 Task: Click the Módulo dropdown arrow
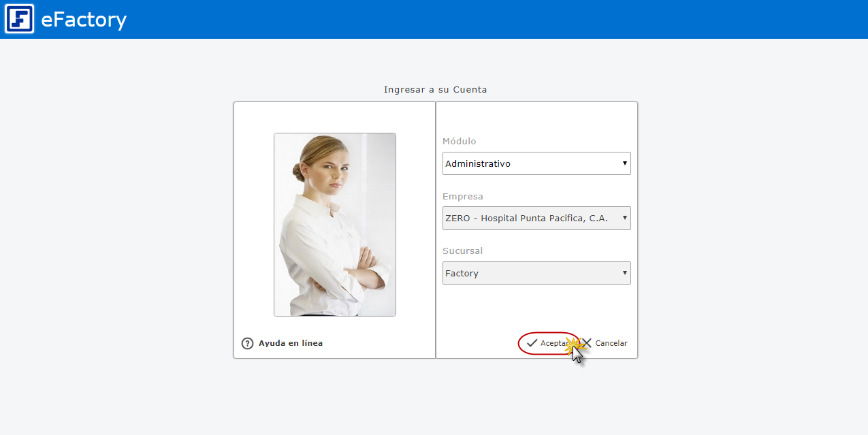pos(624,163)
